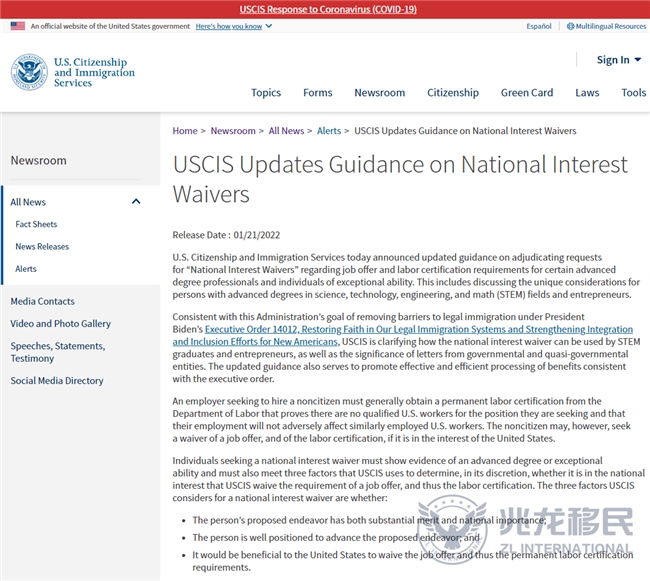650x581 pixels.
Task: Select All News in the sidebar
Action: [x=28, y=202]
